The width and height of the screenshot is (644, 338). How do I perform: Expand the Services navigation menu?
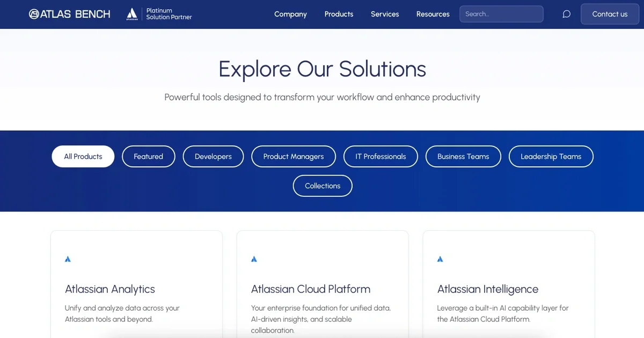(x=385, y=14)
